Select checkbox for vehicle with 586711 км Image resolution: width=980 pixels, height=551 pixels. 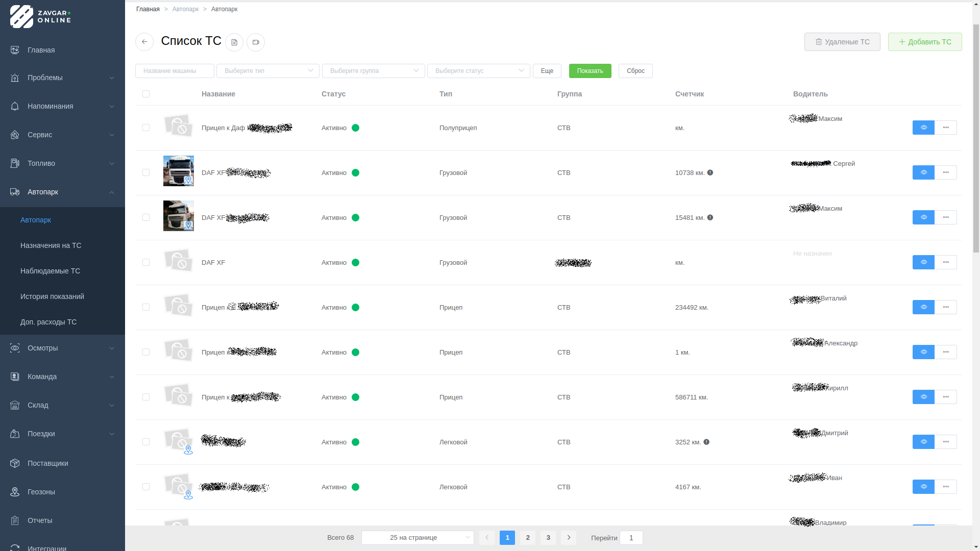(146, 397)
